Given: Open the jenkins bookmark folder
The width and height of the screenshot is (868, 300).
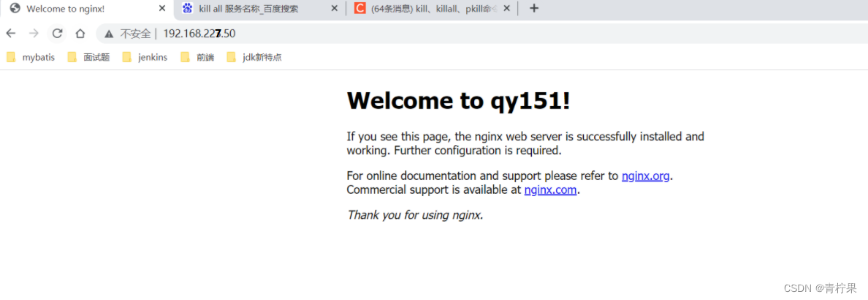Looking at the screenshot, I should click(145, 57).
